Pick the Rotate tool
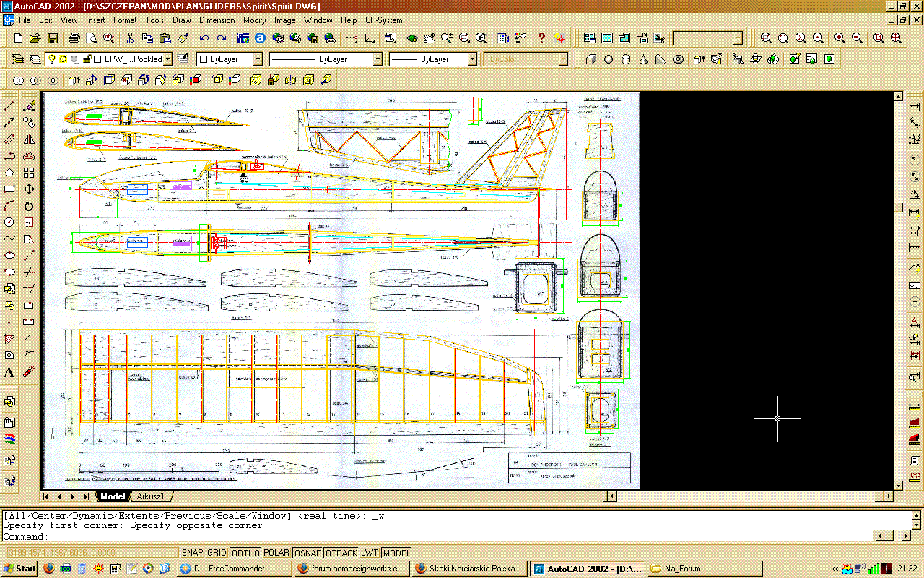The height and width of the screenshot is (578, 924). 29,206
